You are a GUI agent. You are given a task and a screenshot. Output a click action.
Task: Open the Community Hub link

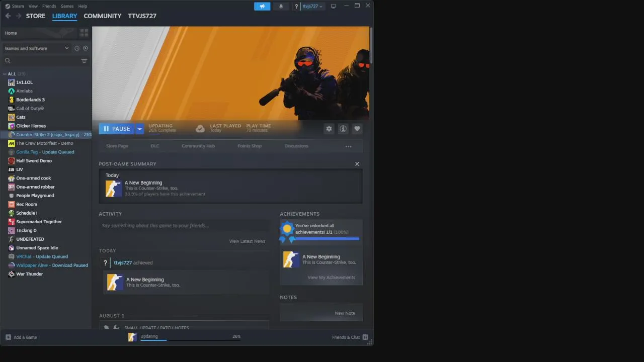[198, 146]
